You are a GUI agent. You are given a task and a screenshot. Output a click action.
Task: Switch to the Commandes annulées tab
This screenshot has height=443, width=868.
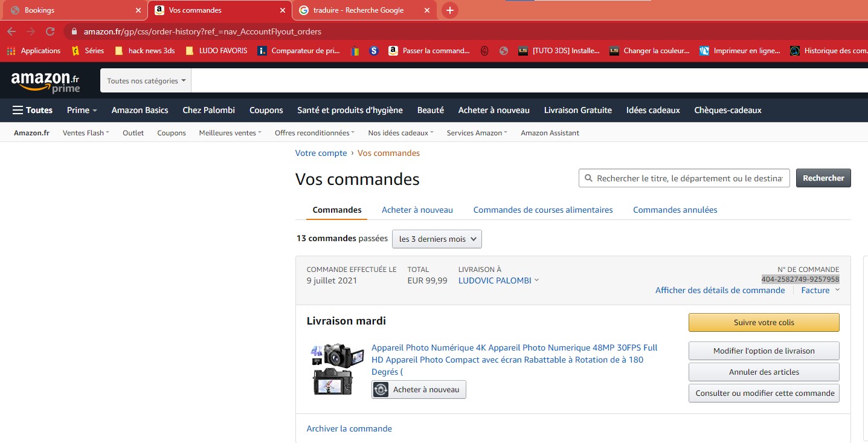[675, 210]
